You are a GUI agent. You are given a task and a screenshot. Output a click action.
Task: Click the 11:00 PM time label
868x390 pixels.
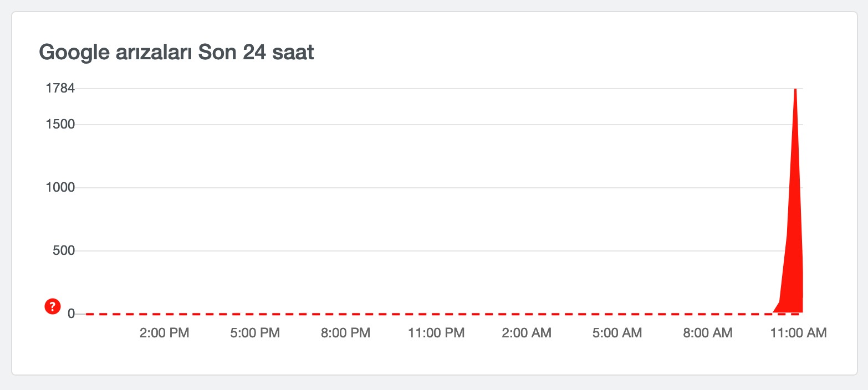click(x=436, y=333)
